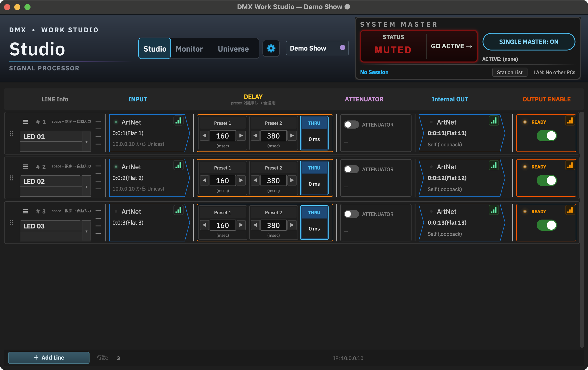Click the purple dot in the Demo Show field

(343, 48)
